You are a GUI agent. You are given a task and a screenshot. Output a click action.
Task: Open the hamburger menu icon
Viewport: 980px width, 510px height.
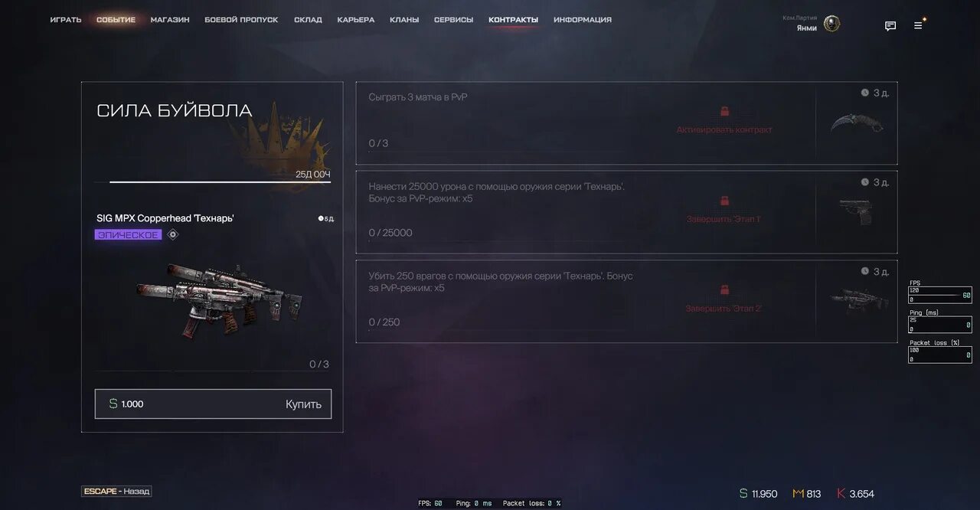[918, 26]
